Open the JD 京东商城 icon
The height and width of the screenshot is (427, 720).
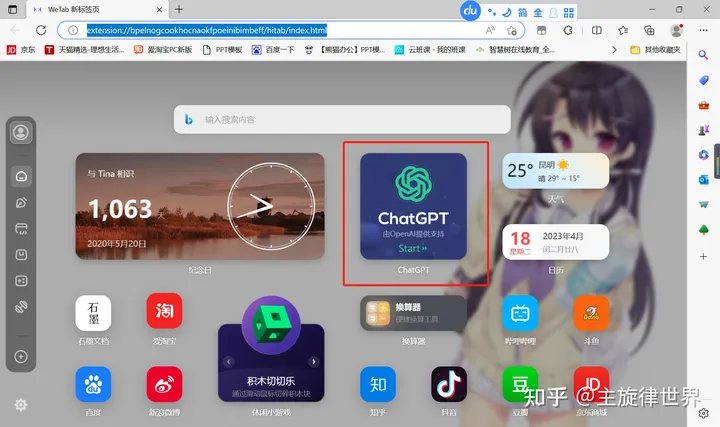[x=591, y=384]
